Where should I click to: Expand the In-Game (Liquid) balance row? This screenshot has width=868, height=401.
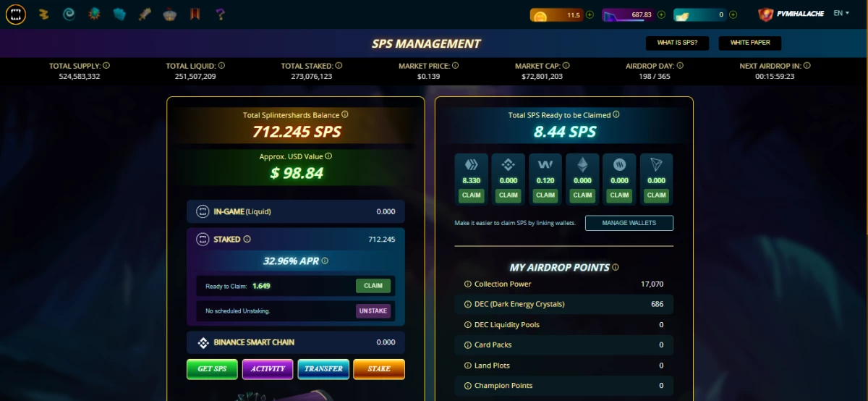(296, 211)
